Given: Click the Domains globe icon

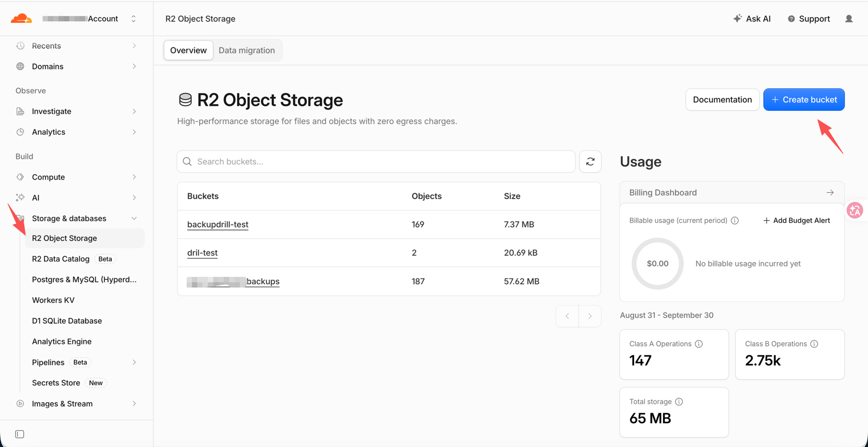Looking at the screenshot, I should [x=20, y=66].
